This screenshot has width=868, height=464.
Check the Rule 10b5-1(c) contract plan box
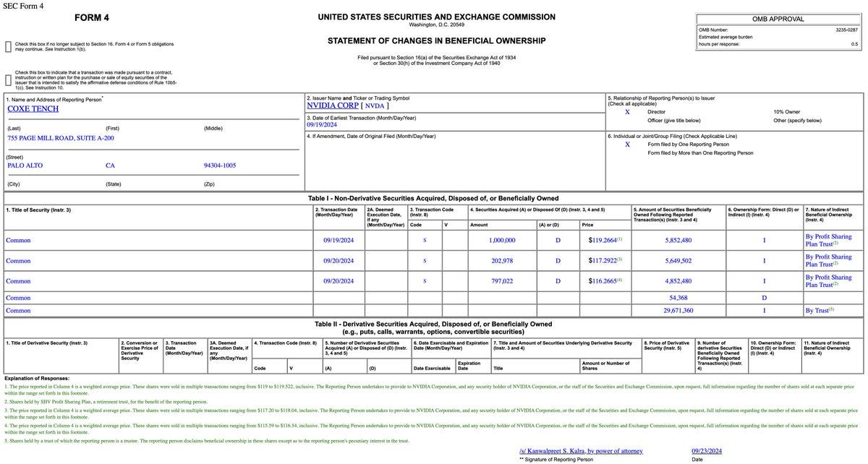[8, 80]
